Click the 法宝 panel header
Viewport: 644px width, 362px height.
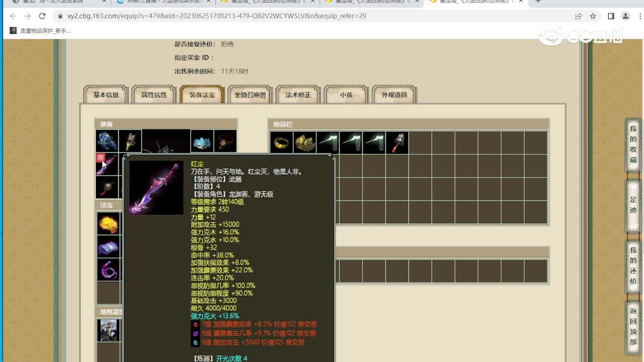pos(109,205)
